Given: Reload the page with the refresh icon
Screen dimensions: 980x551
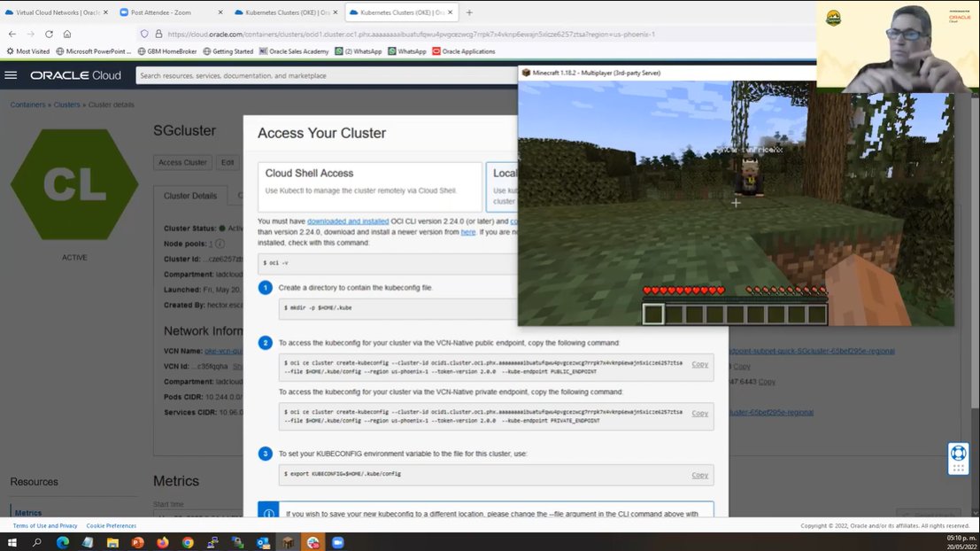Looking at the screenshot, I should tap(49, 34).
